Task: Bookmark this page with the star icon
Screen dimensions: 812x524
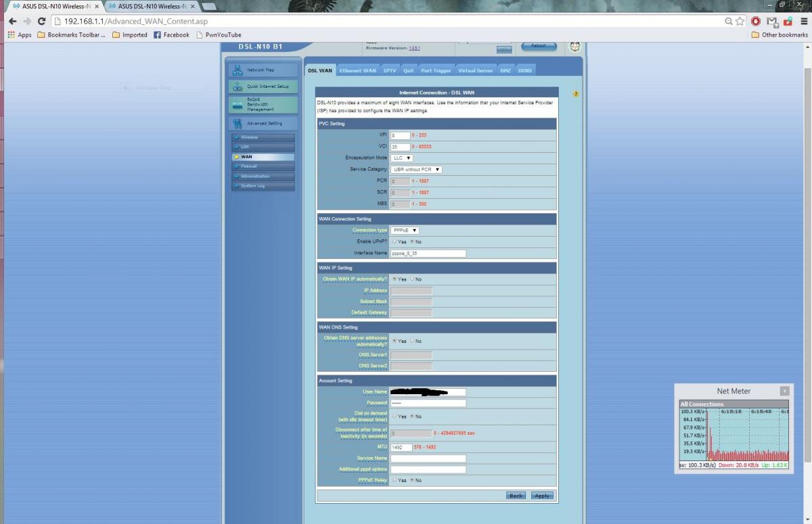Action: click(x=740, y=21)
